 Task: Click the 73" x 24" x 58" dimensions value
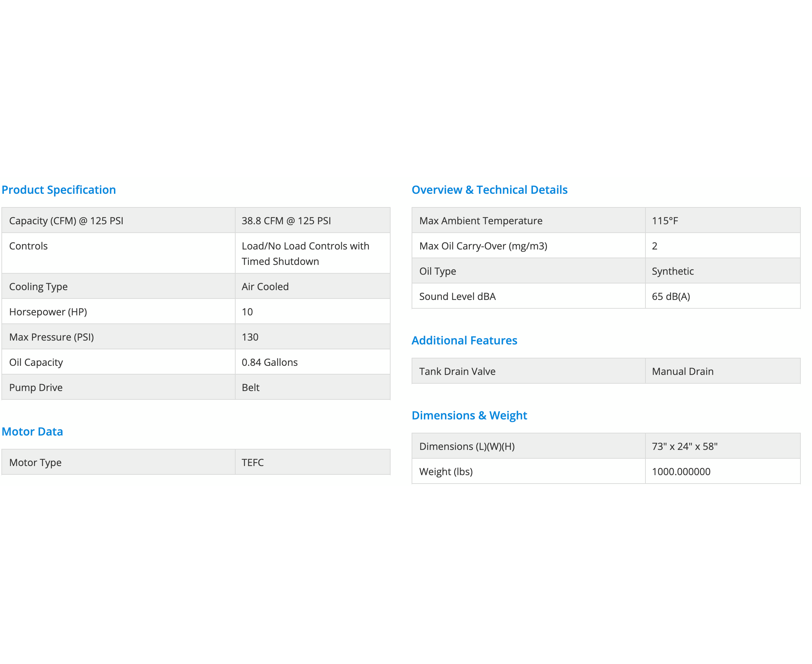684,446
